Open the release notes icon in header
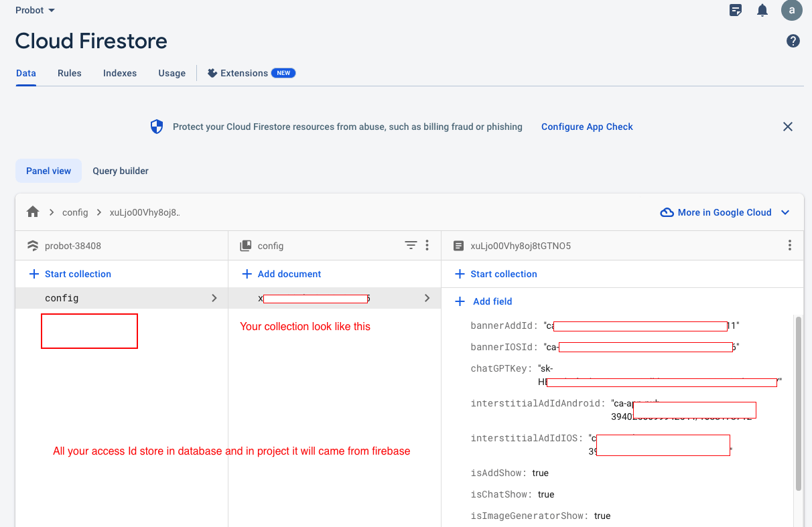Screen dimensions: 812x527 736,10
